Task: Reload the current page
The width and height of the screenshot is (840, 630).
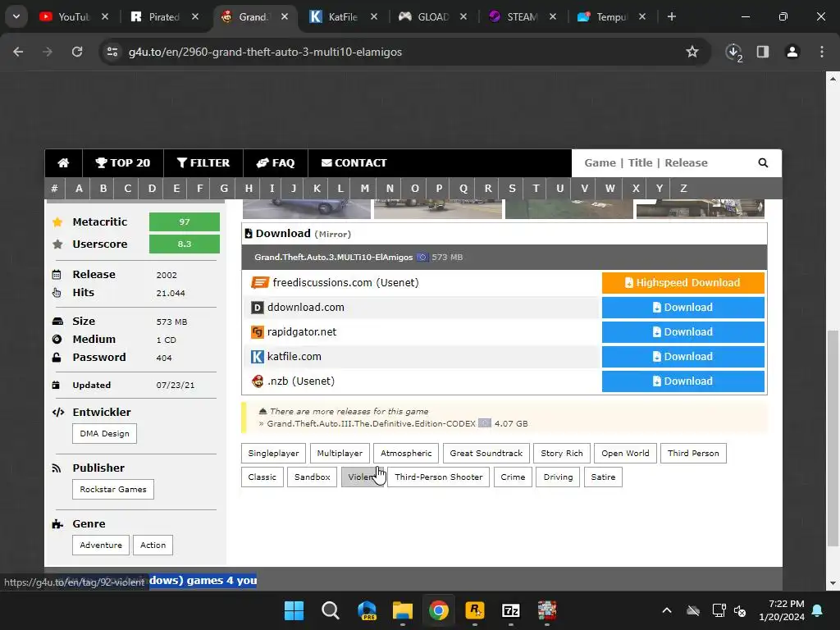Action: 77,52
